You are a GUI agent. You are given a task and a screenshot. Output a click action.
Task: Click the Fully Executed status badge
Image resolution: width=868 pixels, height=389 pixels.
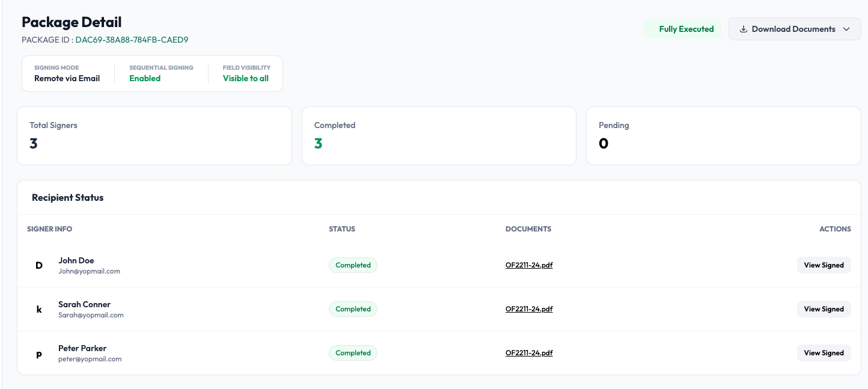(x=683, y=29)
